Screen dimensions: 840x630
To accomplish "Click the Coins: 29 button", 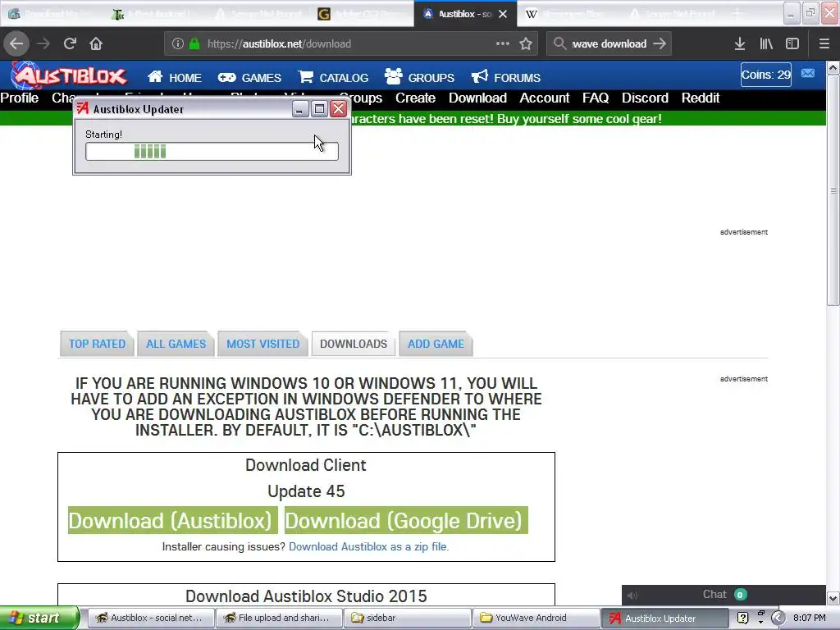I will coord(765,75).
